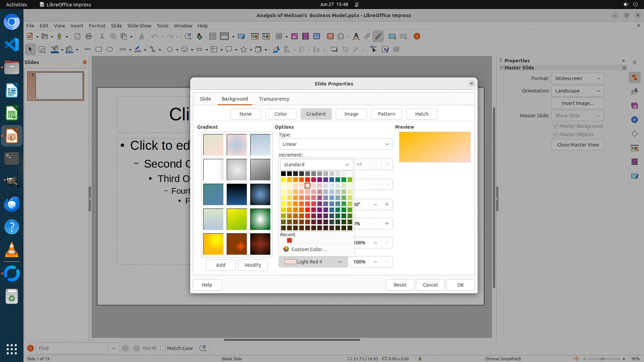Toggle the Master Objects checkbox
Viewport: 644px width, 362px height.
[555, 134]
